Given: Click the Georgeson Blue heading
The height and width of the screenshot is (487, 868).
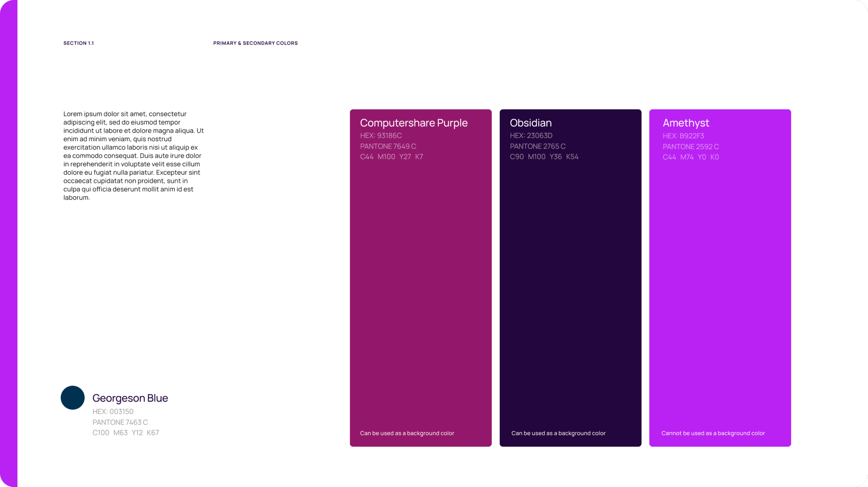Looking at the screenshot, I should pos(130,398).
